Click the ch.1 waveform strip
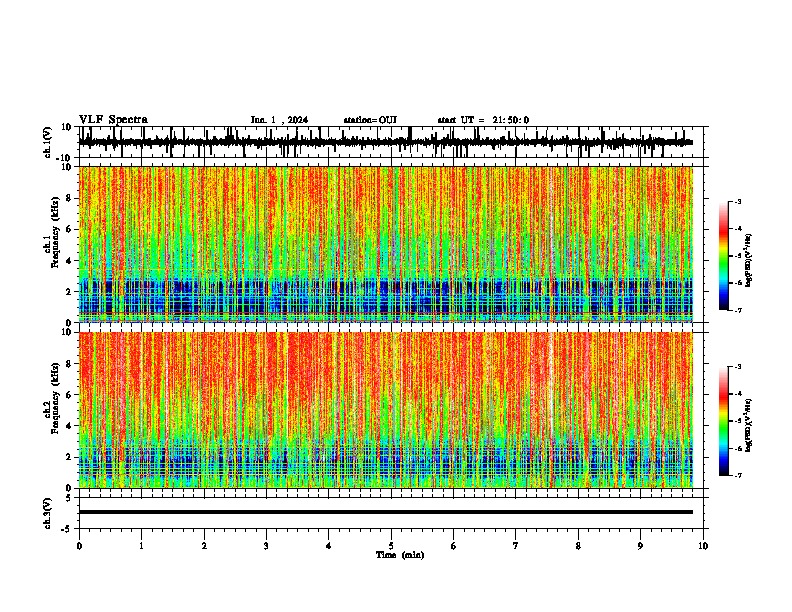 click(x=393, y=142)
